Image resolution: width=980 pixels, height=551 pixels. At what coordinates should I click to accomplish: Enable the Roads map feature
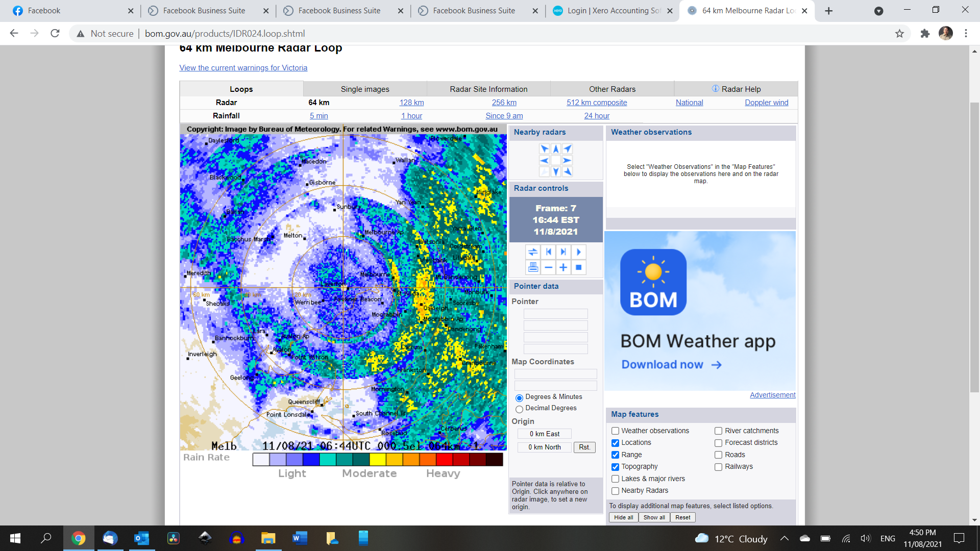(x=718, y=455)
